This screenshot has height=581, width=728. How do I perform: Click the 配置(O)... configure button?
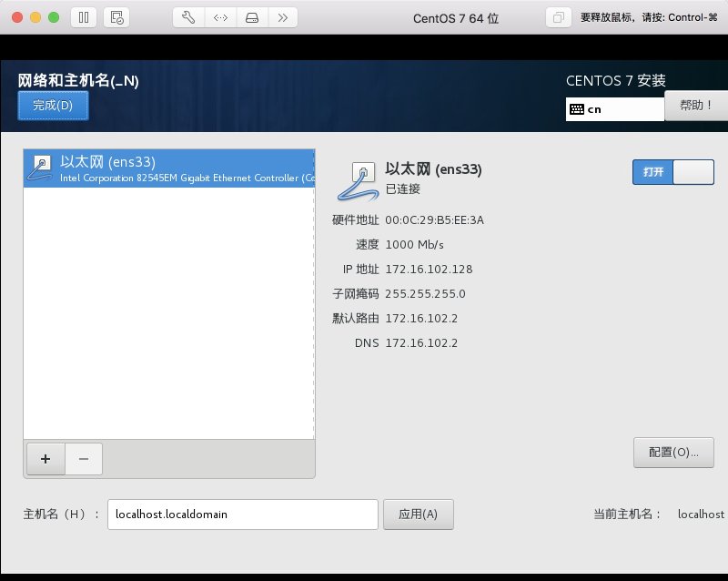(x=673, y=453)
